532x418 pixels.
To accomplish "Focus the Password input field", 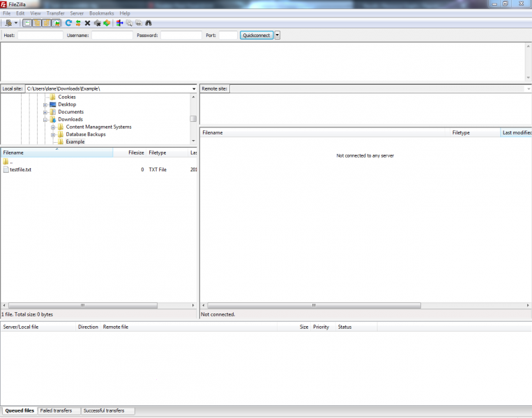I will point(181,36).
